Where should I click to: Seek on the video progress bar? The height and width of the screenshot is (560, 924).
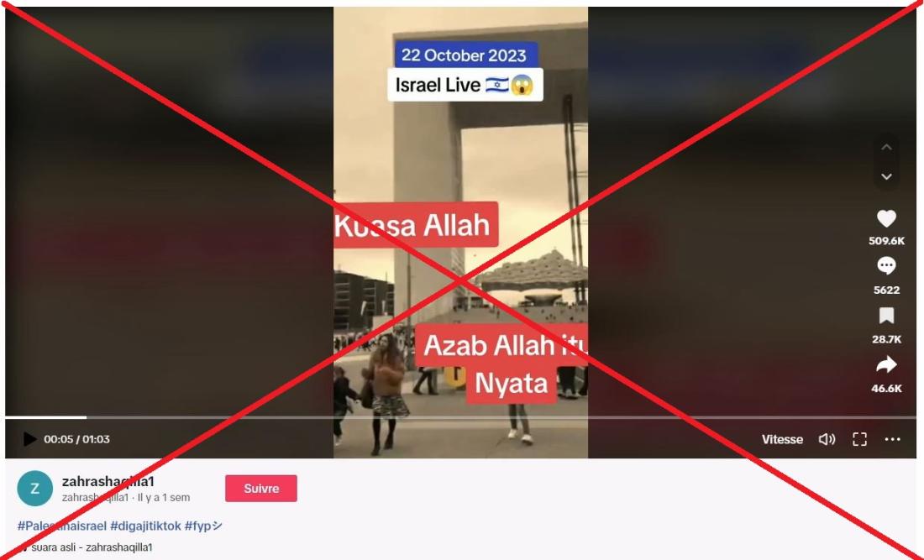(461, 417)
